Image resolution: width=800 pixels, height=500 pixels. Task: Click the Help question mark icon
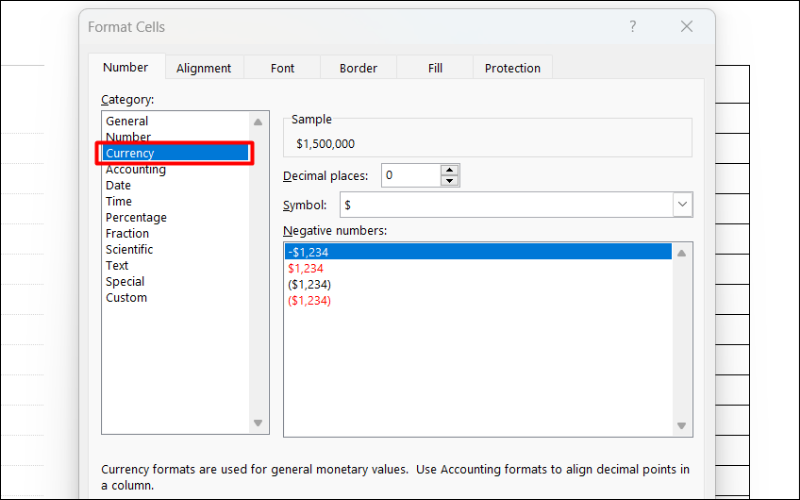[x=632, y=27]
